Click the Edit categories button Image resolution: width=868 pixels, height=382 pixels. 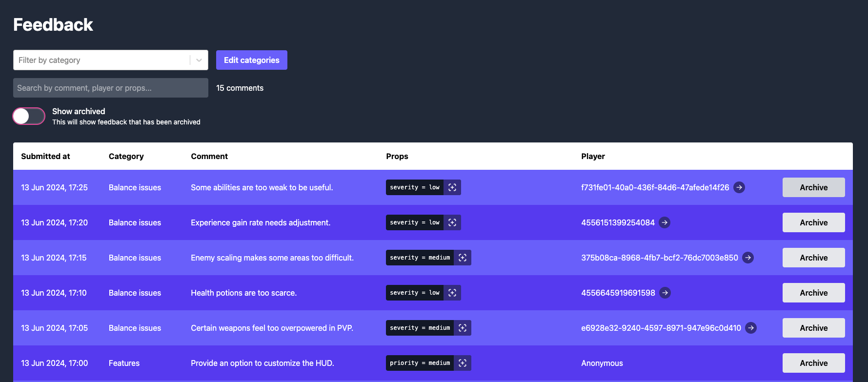(x=251, y=60)
